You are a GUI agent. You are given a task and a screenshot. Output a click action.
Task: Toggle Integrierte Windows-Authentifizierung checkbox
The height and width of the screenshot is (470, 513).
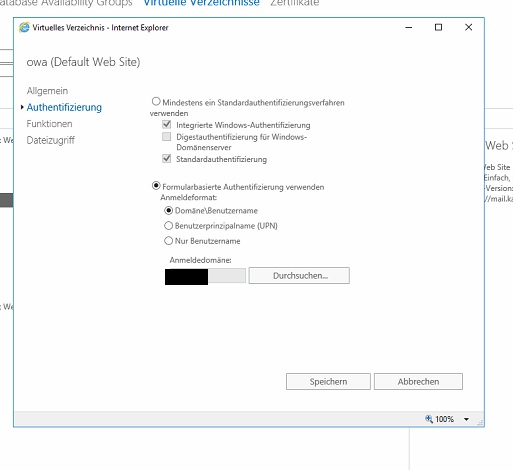click(x=167, y=125)
